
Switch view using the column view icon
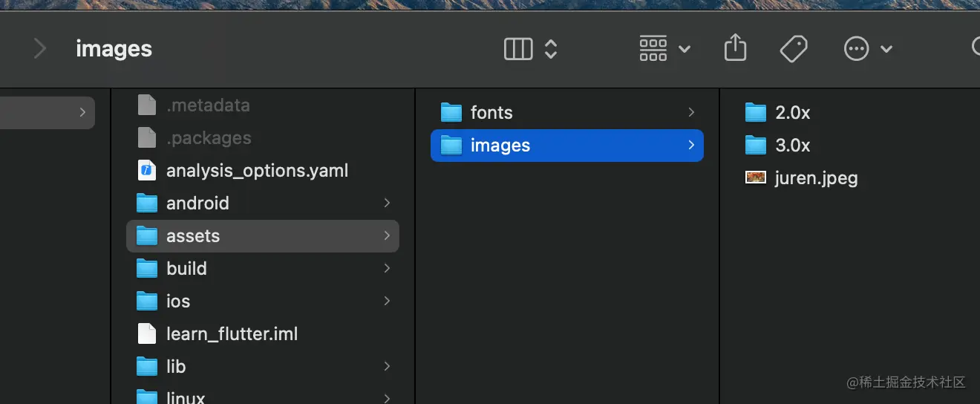518,49
